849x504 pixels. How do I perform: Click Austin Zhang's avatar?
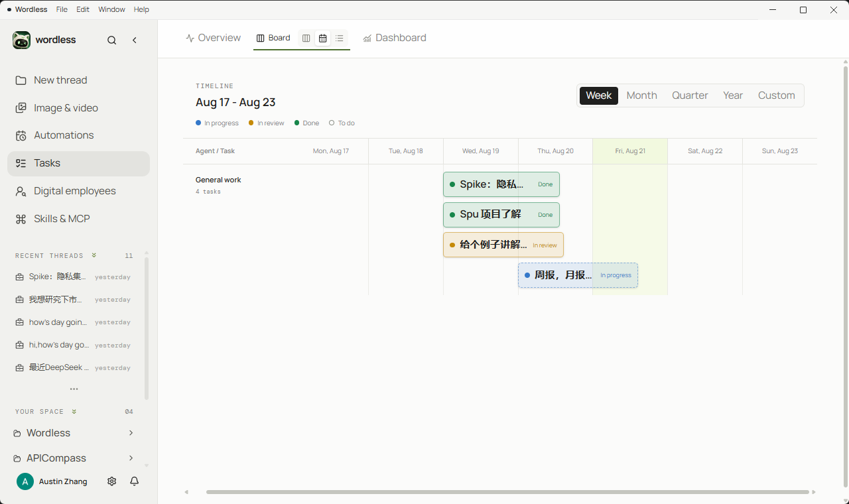(x=25, y=481)
